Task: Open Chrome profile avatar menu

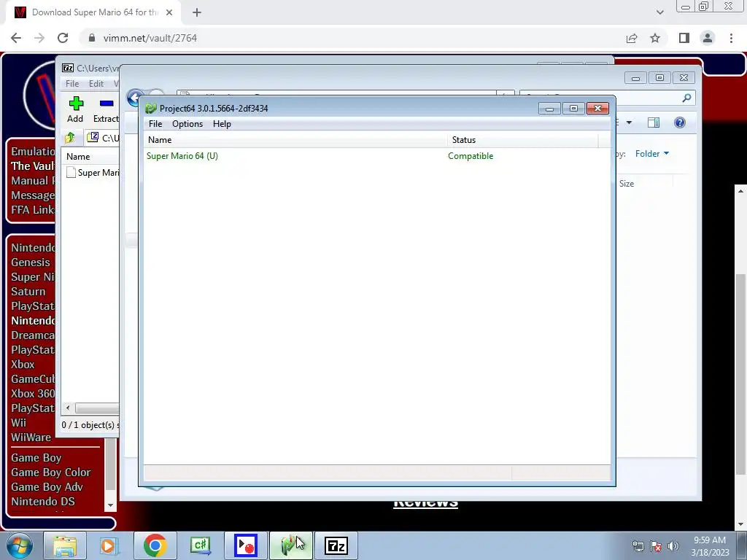Action: pos(708,38)
